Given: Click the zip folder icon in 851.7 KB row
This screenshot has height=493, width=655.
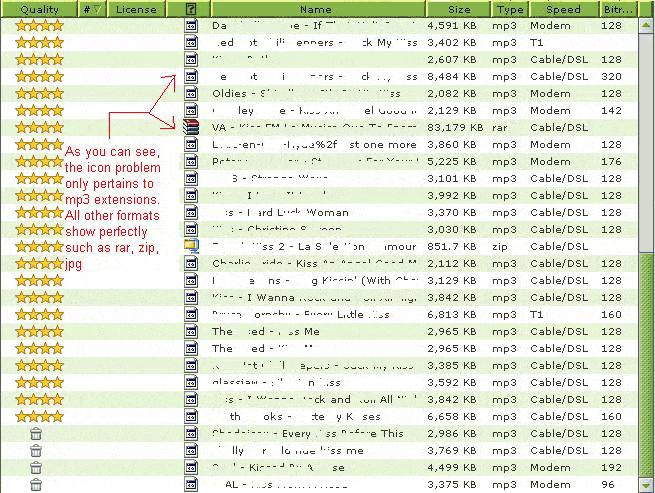Looking at the screenshot, I should click(x=191, y=245).
